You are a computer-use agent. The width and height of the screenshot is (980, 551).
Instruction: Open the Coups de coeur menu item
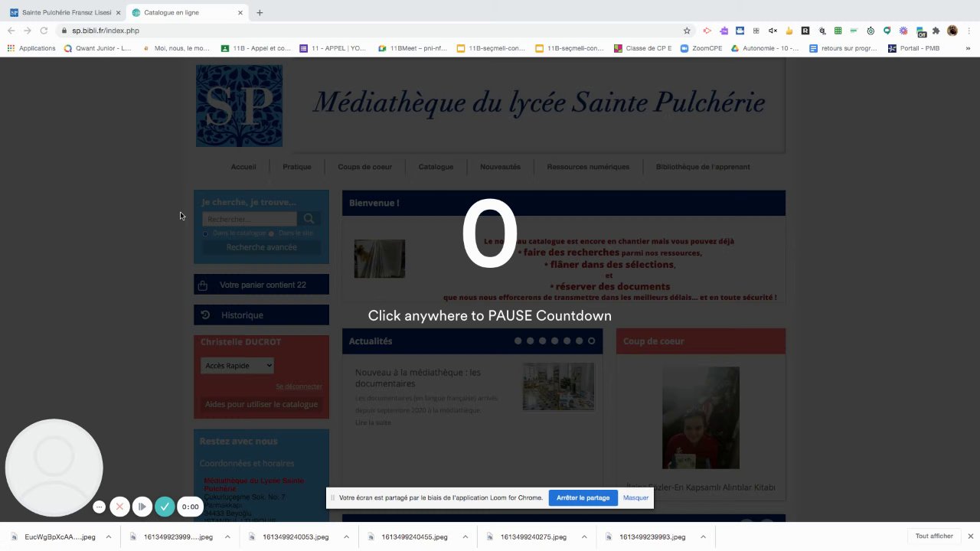tap(365, 167)
